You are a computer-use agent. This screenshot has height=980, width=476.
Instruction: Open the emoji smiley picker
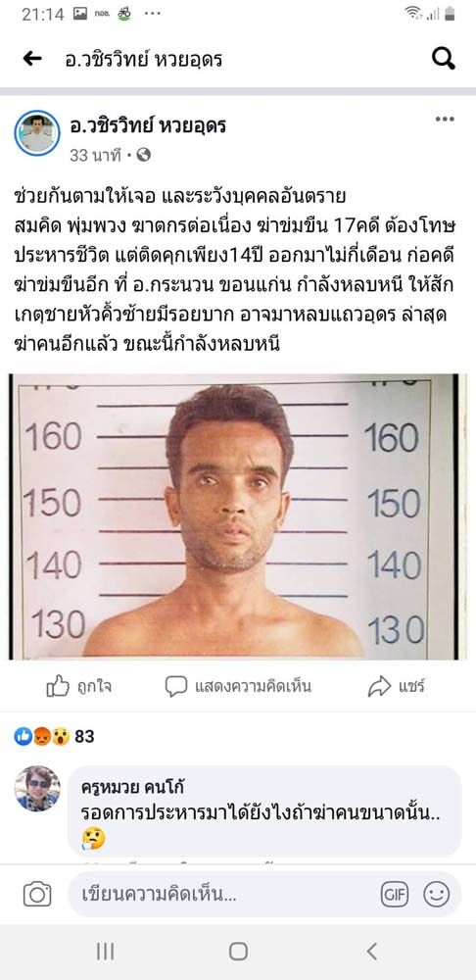436,895
